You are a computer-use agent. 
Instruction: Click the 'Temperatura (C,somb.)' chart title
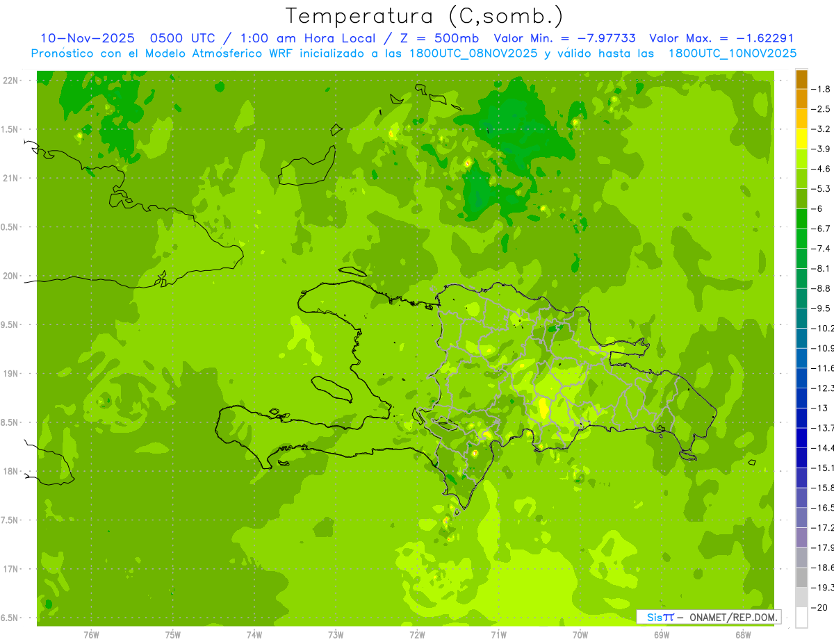pyautogui.click(x=425, y=16)
